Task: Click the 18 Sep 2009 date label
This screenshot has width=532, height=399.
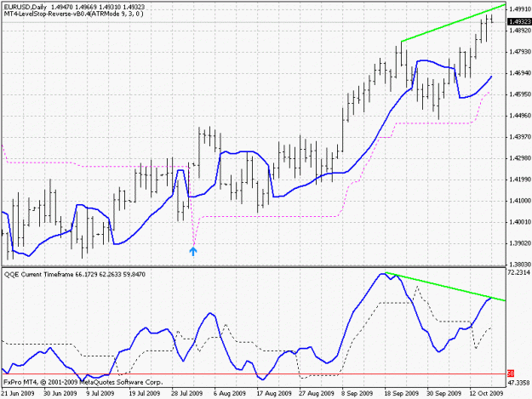Action: (x=402, y=393)
